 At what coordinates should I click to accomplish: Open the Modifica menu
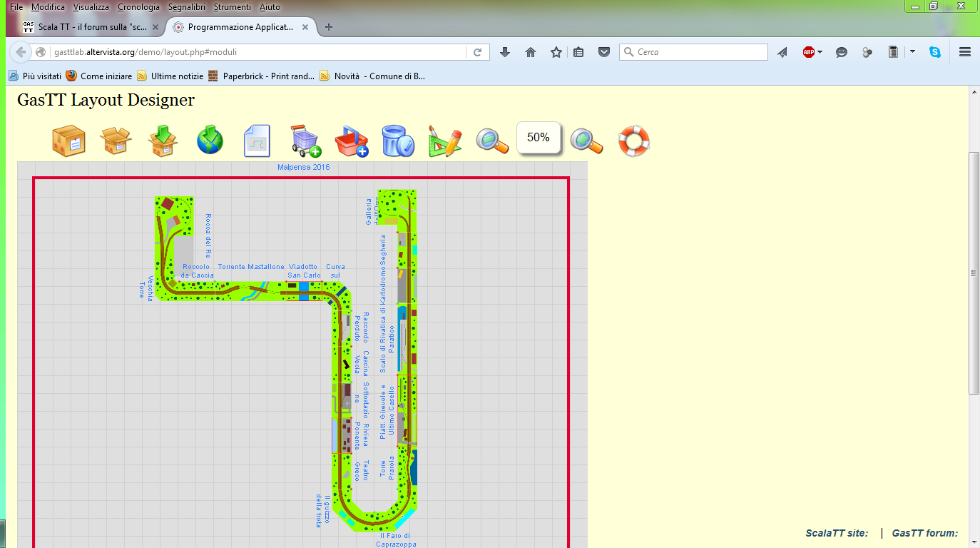[x=48, y=7]
